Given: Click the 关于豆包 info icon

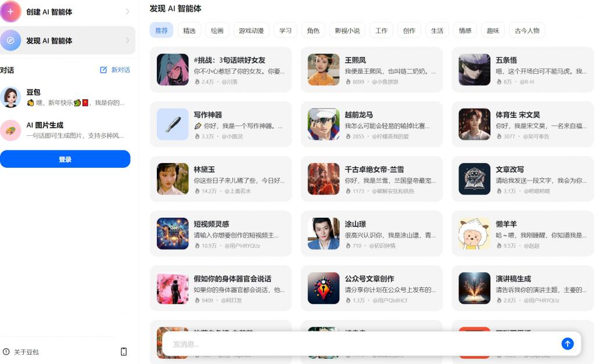Looking at the screenshot, I should click(6, 351).
